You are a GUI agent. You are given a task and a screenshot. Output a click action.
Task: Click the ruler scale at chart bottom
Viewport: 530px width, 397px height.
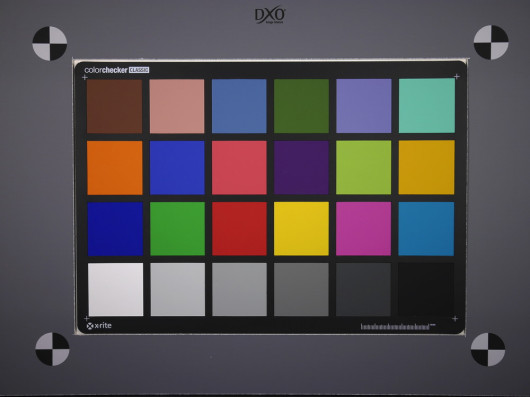(398, 327)
